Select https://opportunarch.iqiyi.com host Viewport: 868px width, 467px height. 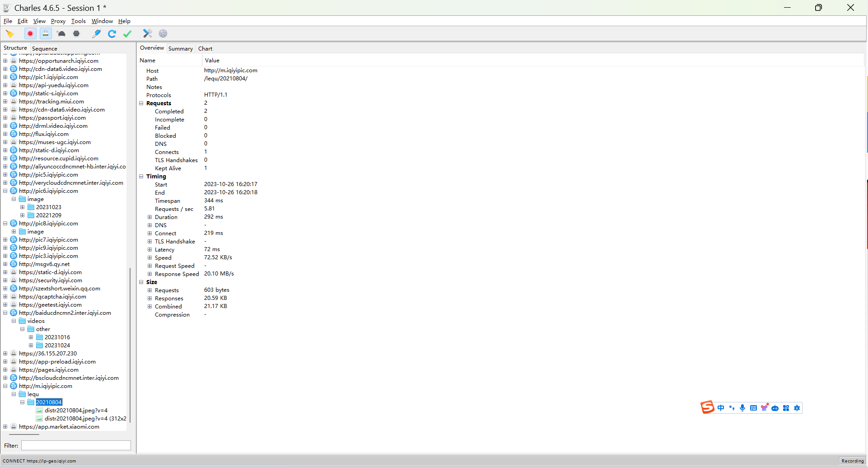[58, 61]
